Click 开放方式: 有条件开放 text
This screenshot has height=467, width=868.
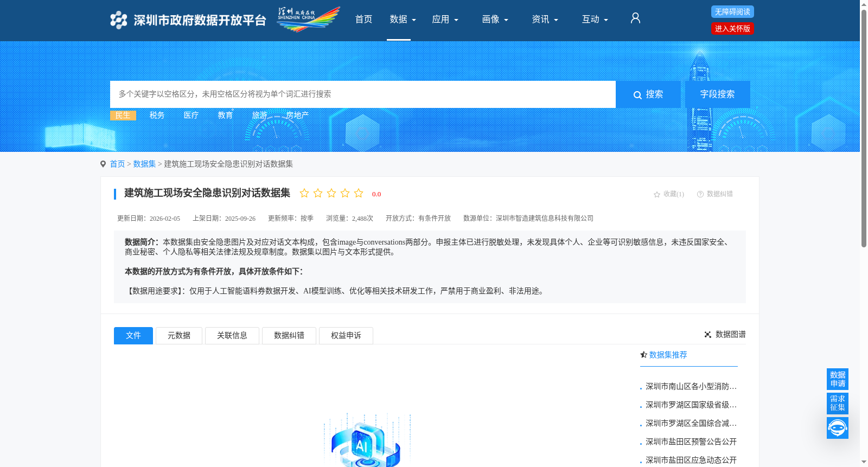click(x=418, y=219)
